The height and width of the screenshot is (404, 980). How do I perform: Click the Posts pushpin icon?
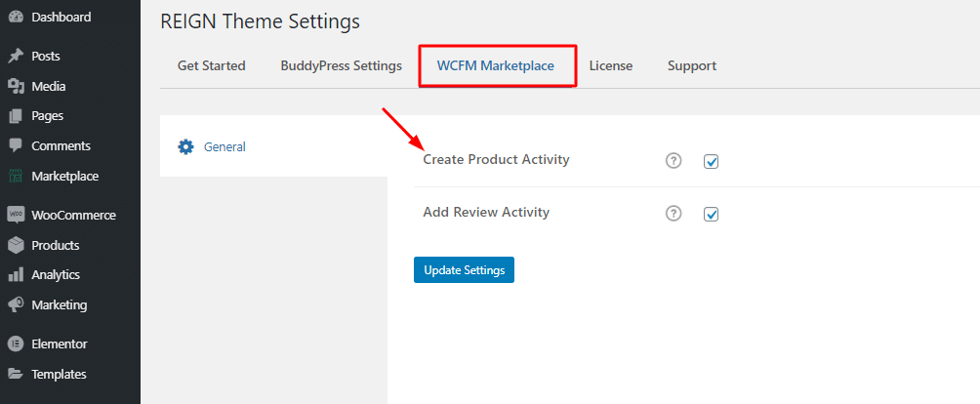pyautogui.click(x=16, y=57)
